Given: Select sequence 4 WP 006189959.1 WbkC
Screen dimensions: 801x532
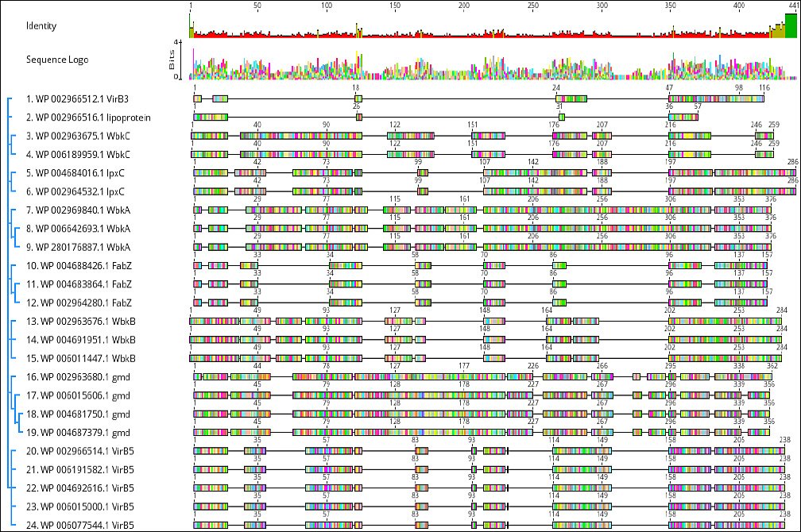Looking at the screenshot, I should (78, 155).
